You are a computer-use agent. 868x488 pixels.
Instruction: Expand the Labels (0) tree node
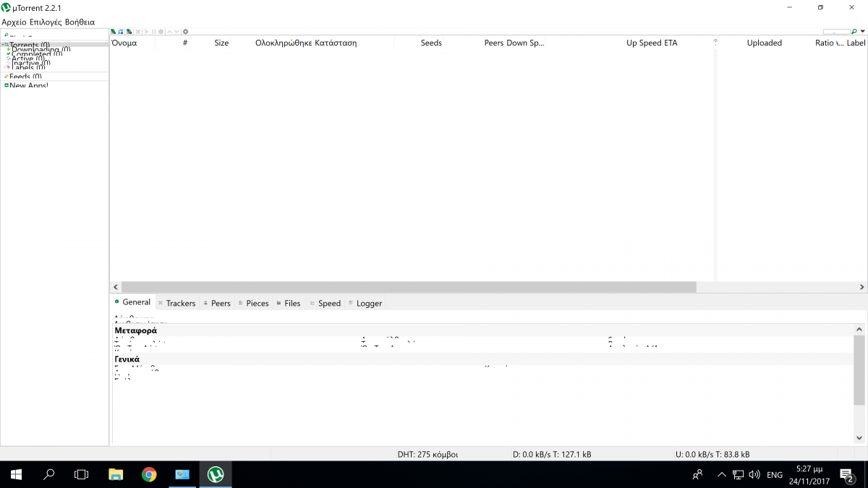tap(5, 67)
